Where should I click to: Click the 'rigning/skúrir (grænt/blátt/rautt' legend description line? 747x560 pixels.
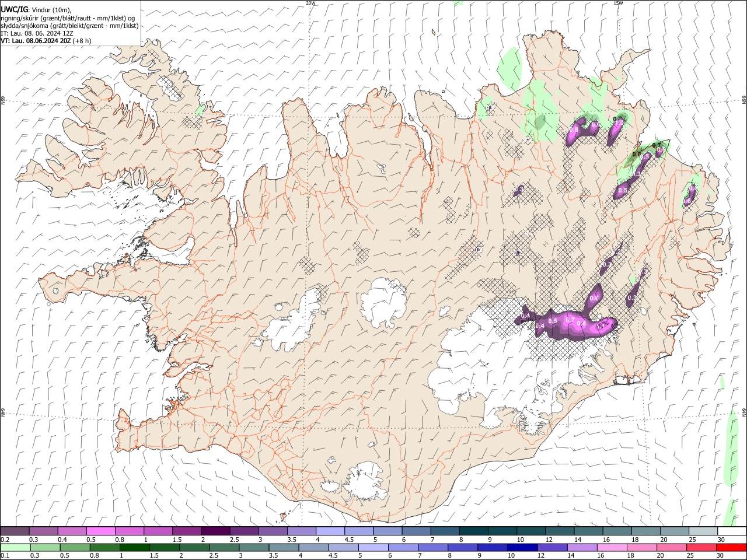68,17
